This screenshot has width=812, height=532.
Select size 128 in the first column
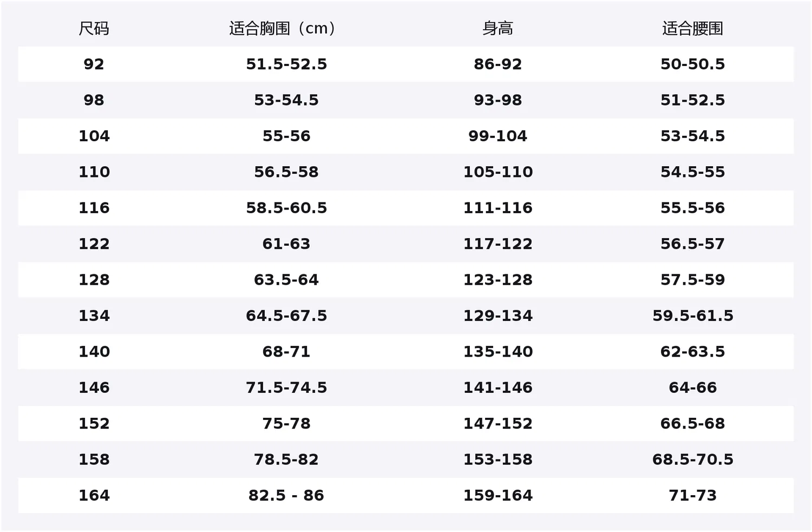tap(94, 280)
